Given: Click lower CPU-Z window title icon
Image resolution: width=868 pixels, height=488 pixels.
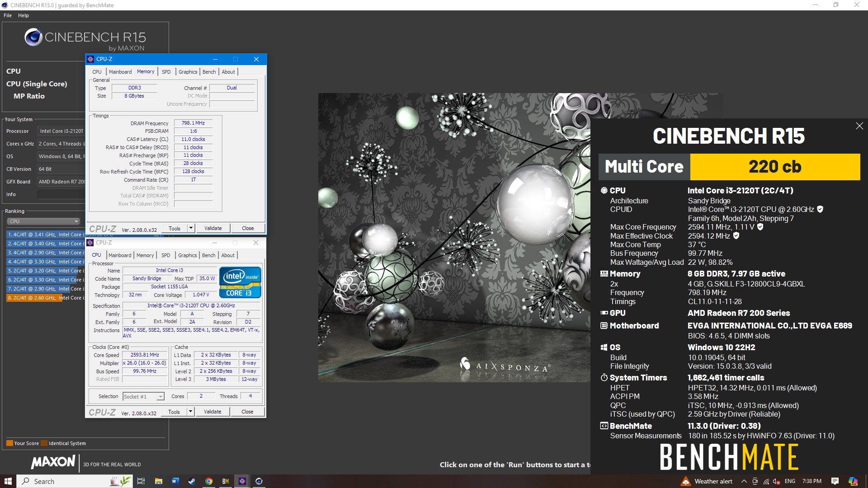Looking at the screenshot, I should (x=90, y=243).
